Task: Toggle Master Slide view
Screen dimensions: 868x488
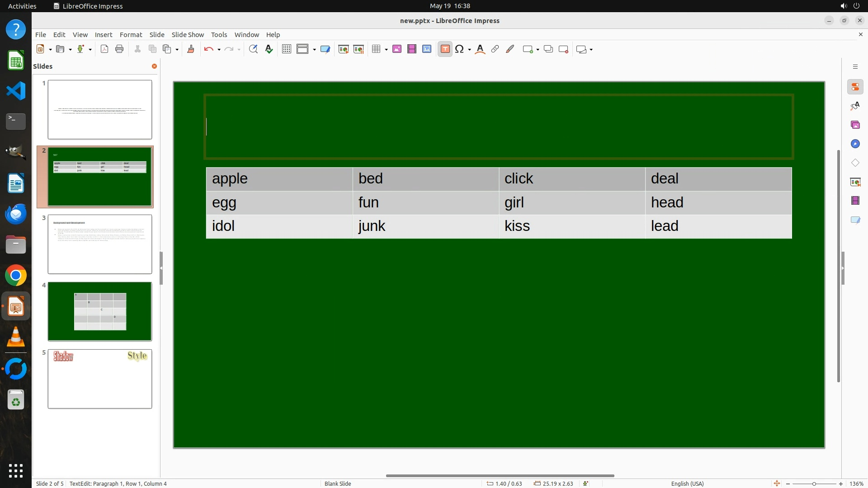Action: coord(325,49)
